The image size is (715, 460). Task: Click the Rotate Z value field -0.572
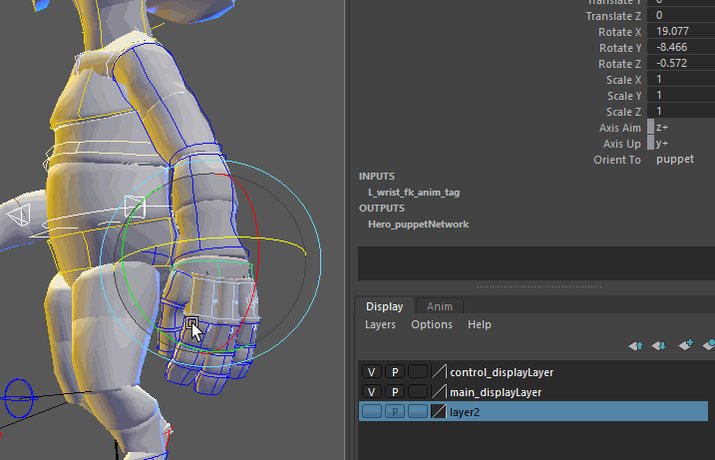click(x=681, y=63)
